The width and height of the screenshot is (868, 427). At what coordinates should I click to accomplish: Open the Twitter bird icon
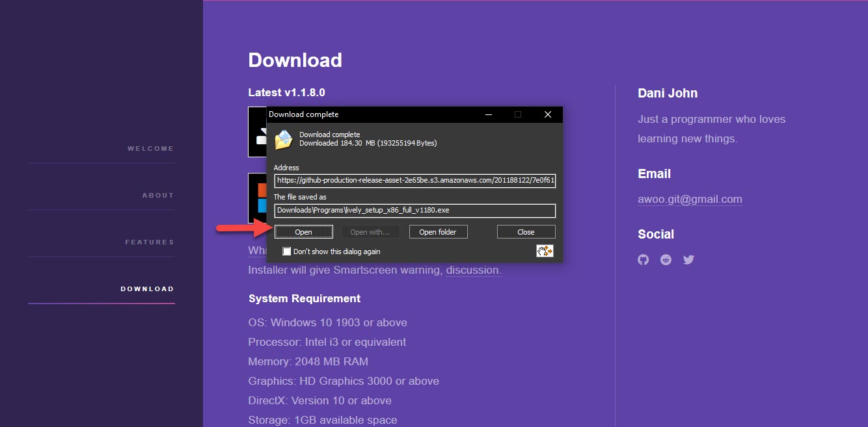point(688,260)
